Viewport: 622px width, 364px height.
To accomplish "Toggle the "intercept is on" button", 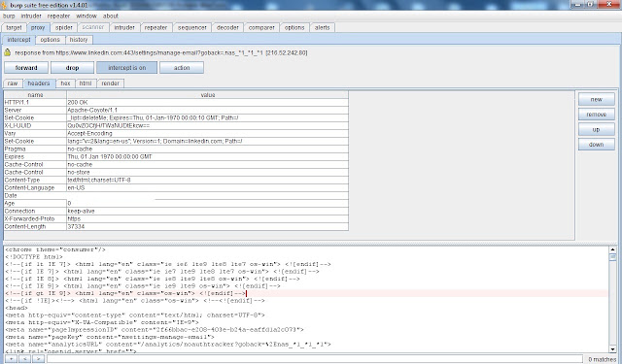I will (127, 68).
